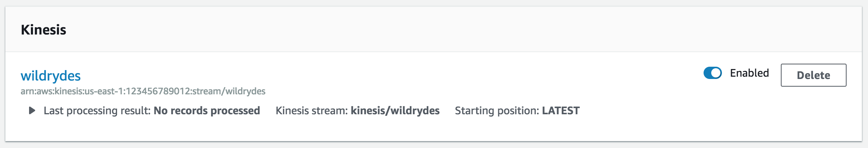Click the Starting position field label

497,110
